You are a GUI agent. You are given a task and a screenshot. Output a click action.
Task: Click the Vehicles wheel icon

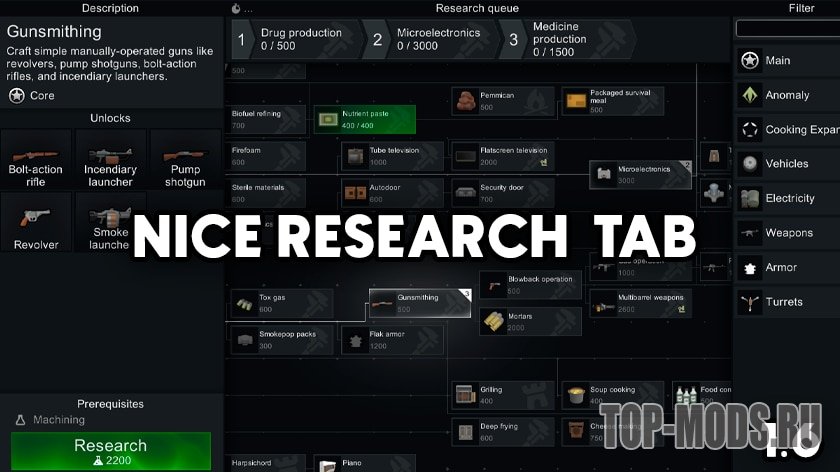coord(749,164)
